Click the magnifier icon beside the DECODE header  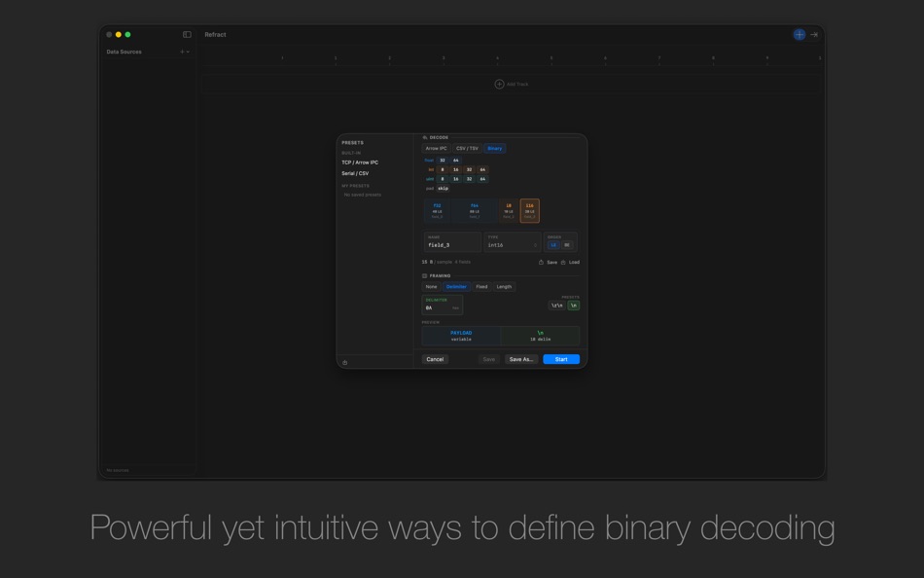(424, 137)
